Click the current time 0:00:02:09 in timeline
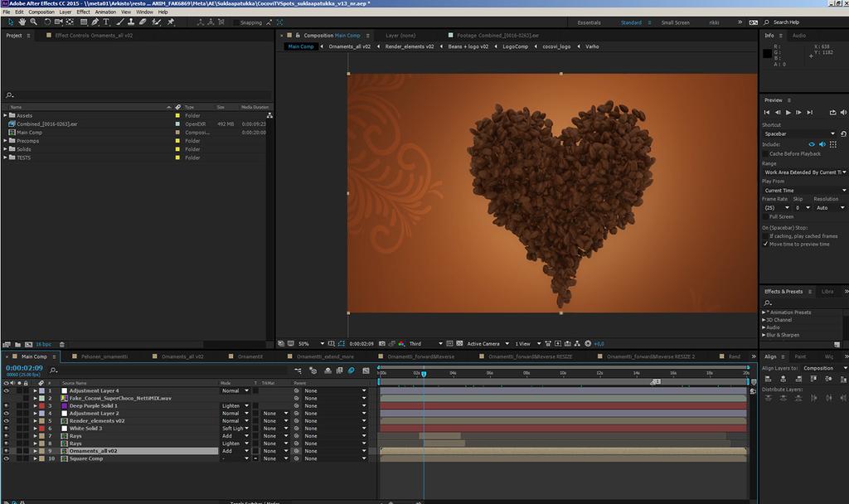This screenshot has width=849, height=504. pos(24,368)
